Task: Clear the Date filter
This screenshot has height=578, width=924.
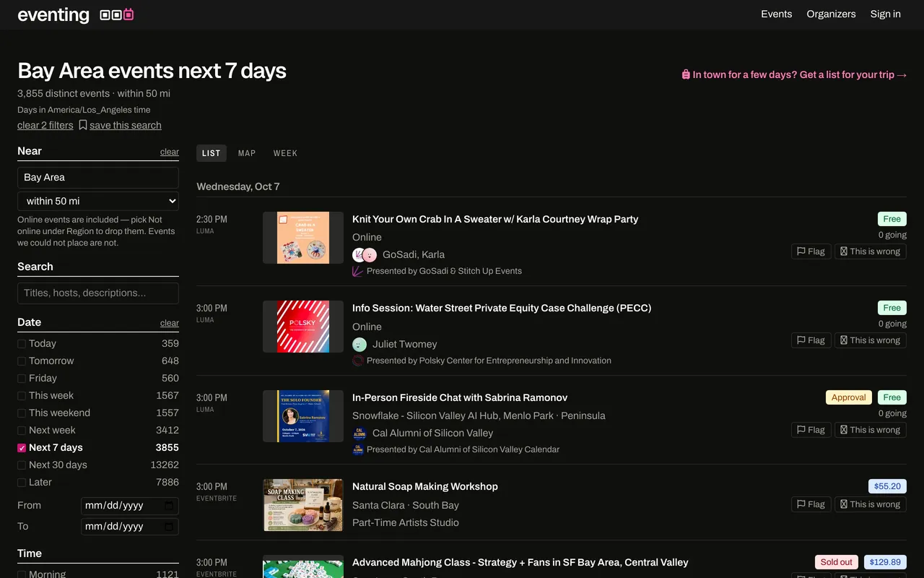Action: point(170,323)
